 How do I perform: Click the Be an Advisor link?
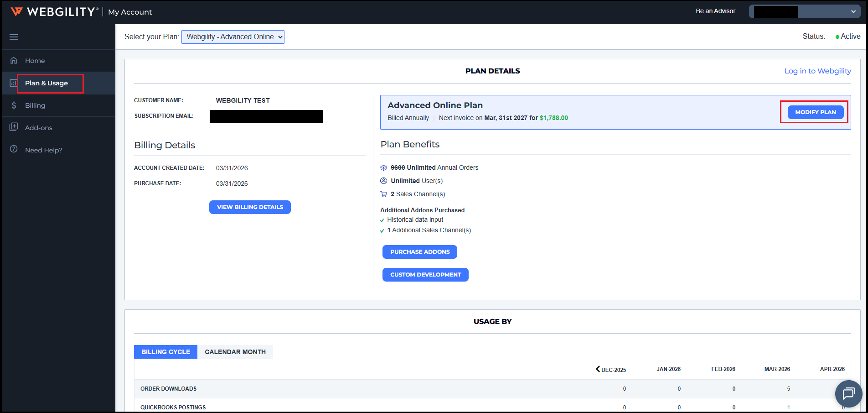coord(715,11)
